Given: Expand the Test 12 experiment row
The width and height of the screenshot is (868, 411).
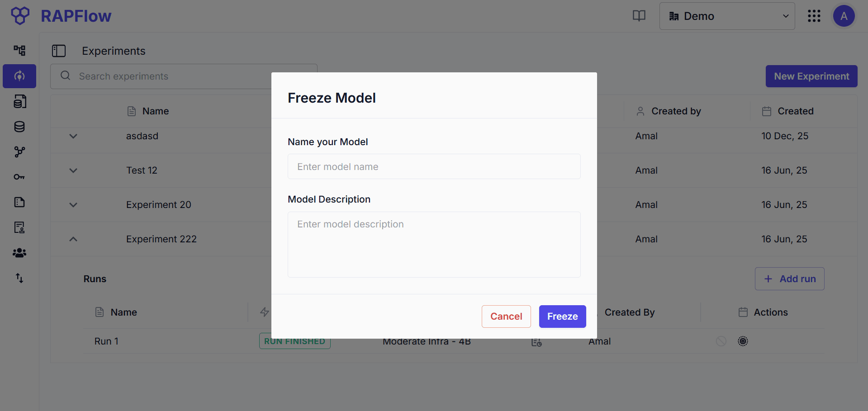Looking at the screenshot, I should click(73, 170).
